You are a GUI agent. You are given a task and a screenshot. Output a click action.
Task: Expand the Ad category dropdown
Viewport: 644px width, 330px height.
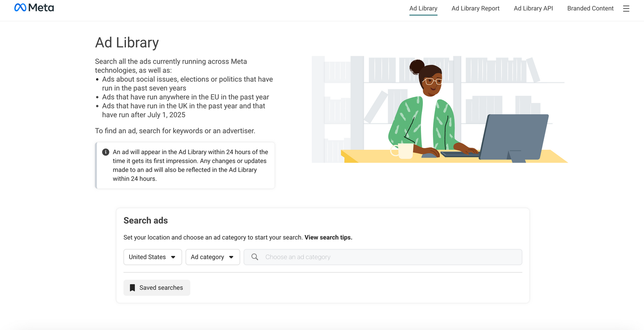(213, 257)
